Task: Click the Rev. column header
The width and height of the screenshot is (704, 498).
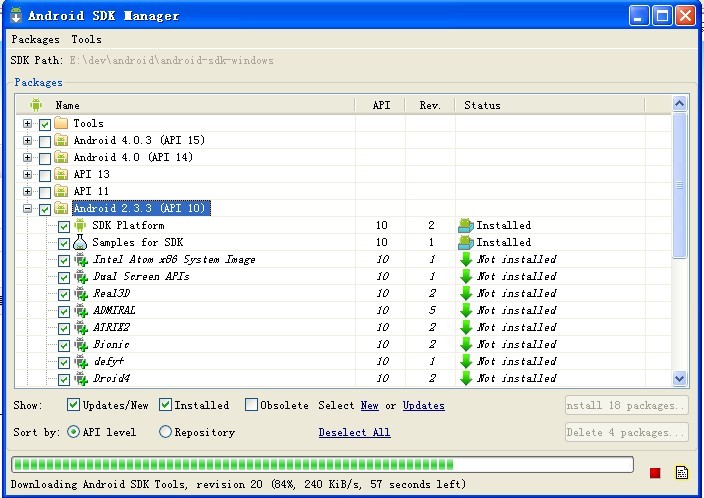Action: (x=430, y=105)
